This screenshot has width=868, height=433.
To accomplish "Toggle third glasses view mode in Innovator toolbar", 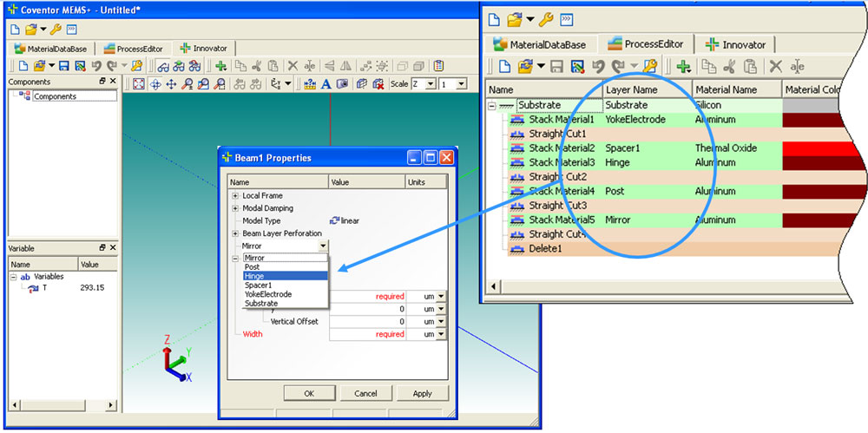I will [x=194, y=66].
